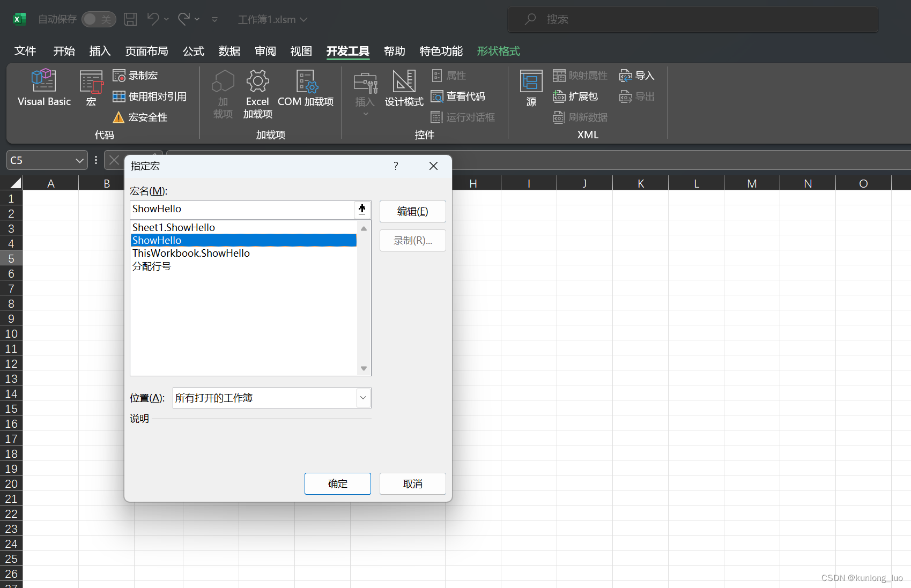Image resolution: width=911 pixels, height=588 pixels.
Task: Open the redo history dropdown arrow
Action: [x=197, y=19]
